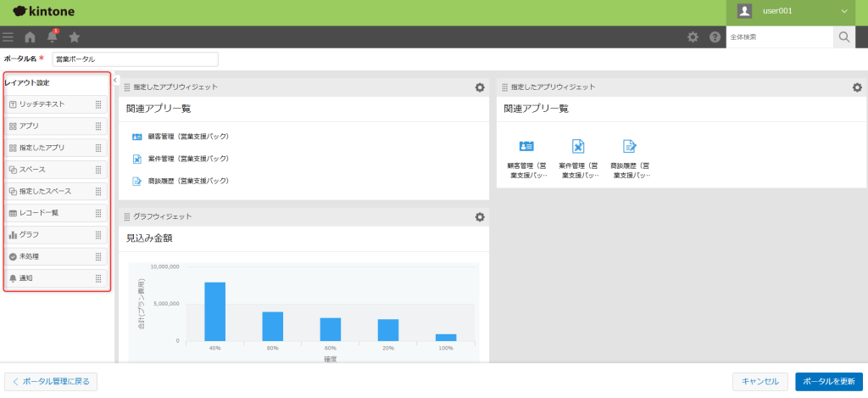Screen dimensions: 868x398
Task: Click ポータルを更新 button
Action: 828,382
